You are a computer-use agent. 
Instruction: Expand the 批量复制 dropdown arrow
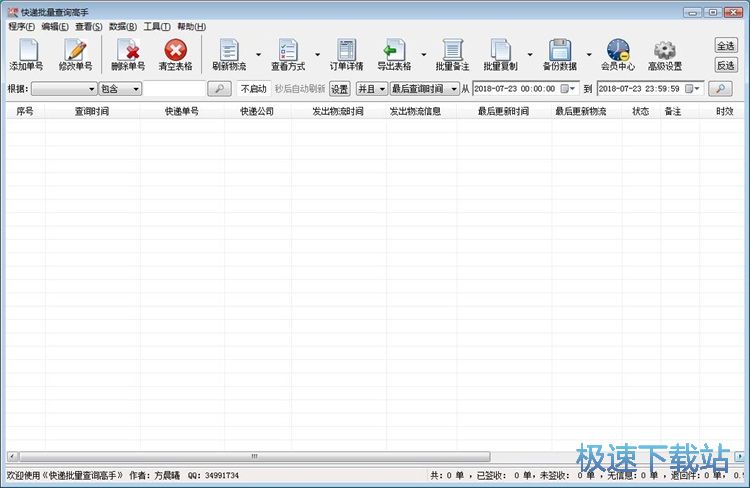click(530, 55)
